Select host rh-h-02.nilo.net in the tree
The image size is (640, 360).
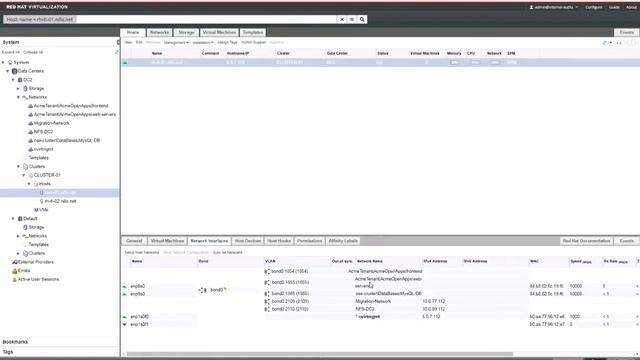click(60, 201)
